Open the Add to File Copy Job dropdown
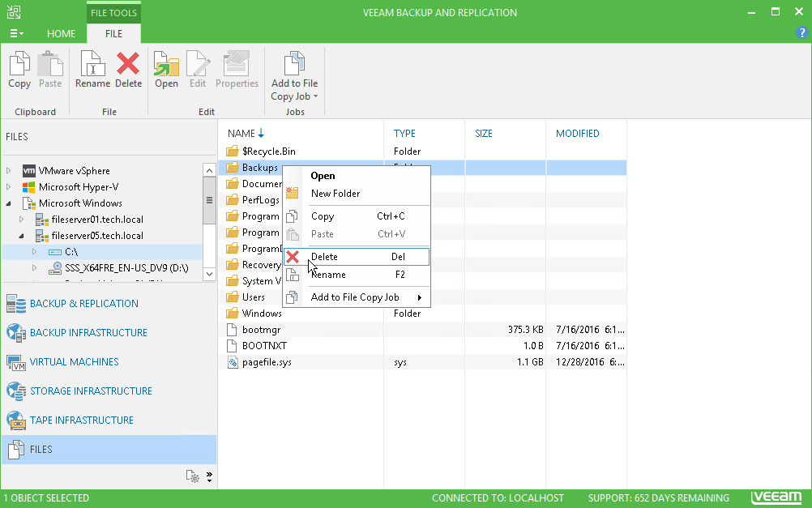 pyautogui.click(x=294, y=76)
